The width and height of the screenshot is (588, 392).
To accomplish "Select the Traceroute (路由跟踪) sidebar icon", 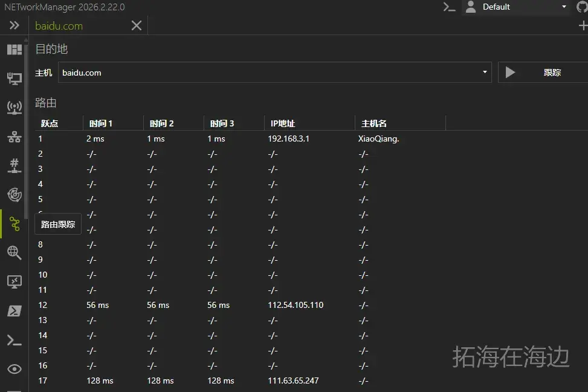I will [15, 224].
